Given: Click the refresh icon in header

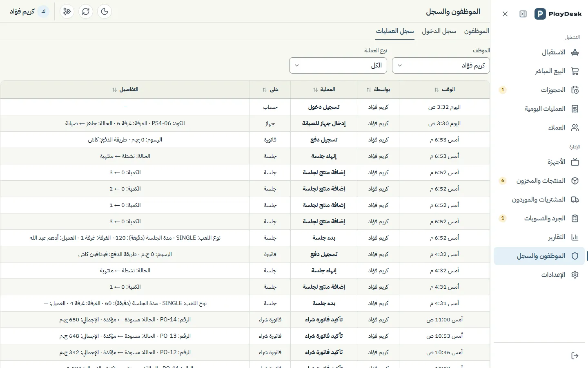Looking at the screenshot, I should tap(86, 11).
